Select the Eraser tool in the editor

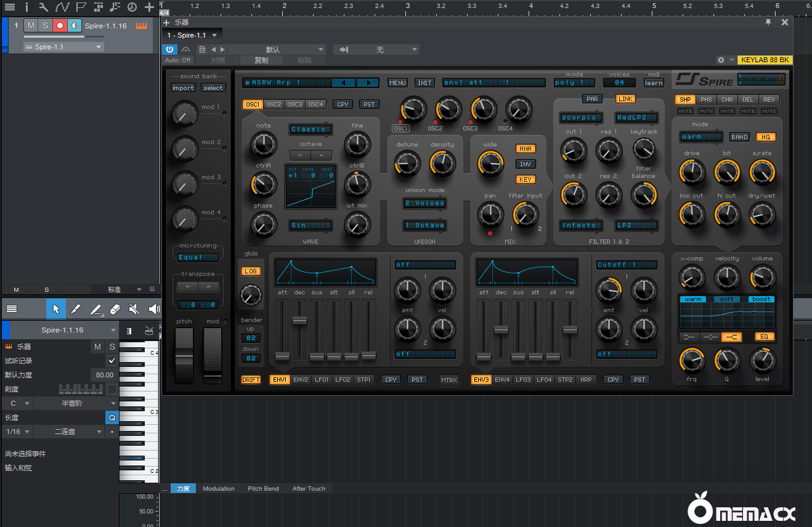[115, 309]
